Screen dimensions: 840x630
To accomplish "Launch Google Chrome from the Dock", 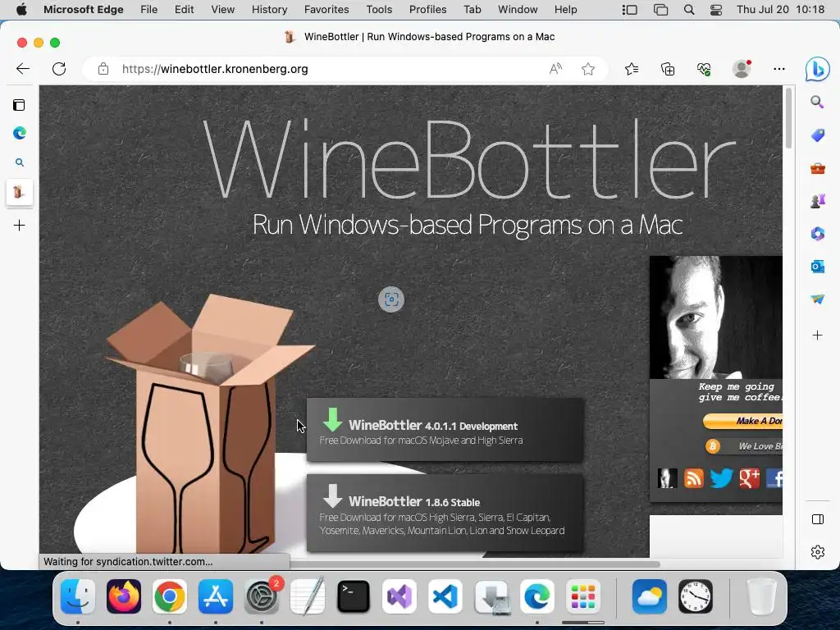I will tap(169, 596).
